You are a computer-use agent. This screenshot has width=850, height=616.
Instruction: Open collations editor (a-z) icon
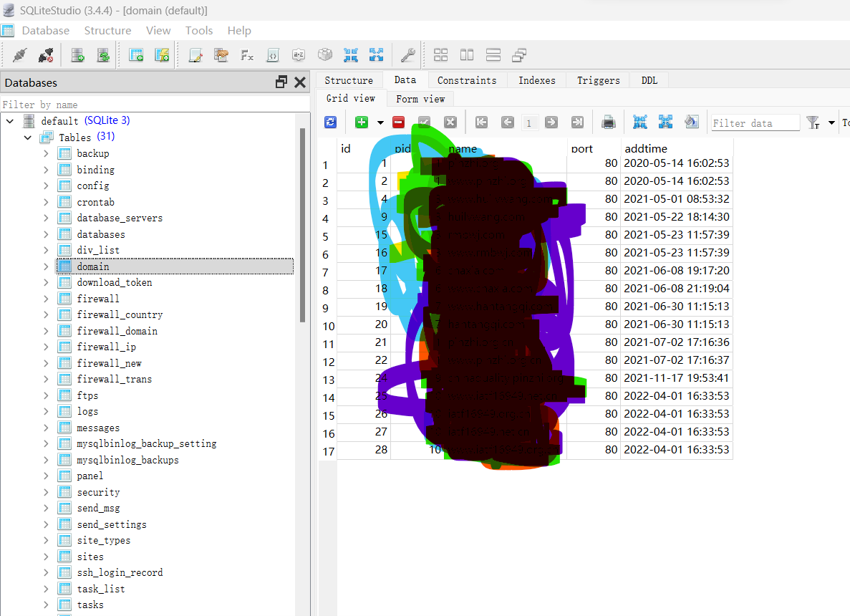point(299,54)
